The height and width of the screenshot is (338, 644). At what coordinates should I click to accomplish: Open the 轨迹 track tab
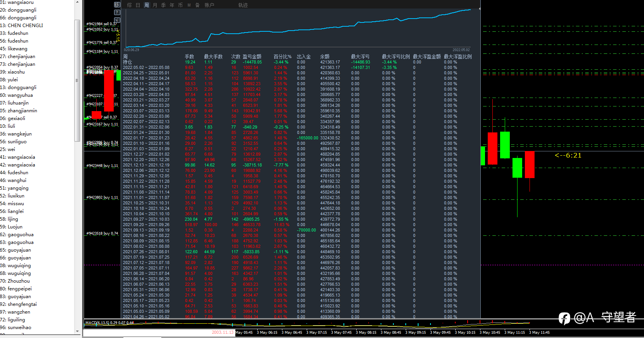click(243, 5)
